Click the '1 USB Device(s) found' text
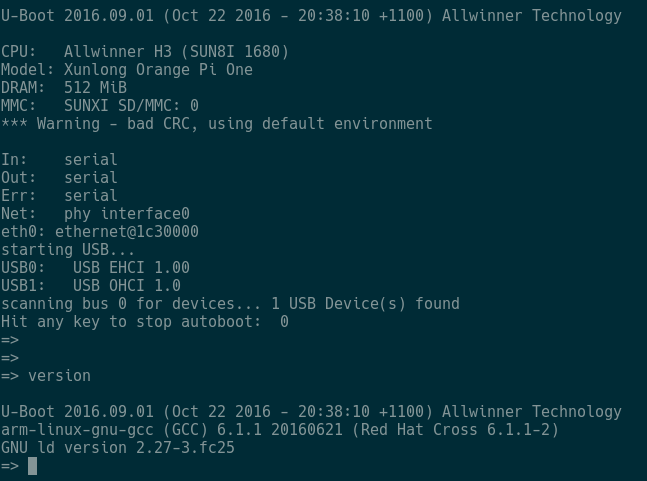Screen dimensions: 647x481 (365, 304)
